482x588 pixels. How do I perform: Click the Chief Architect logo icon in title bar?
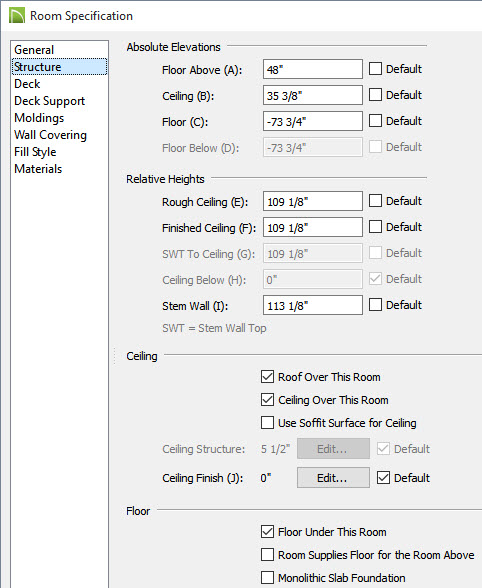[17, 16]
